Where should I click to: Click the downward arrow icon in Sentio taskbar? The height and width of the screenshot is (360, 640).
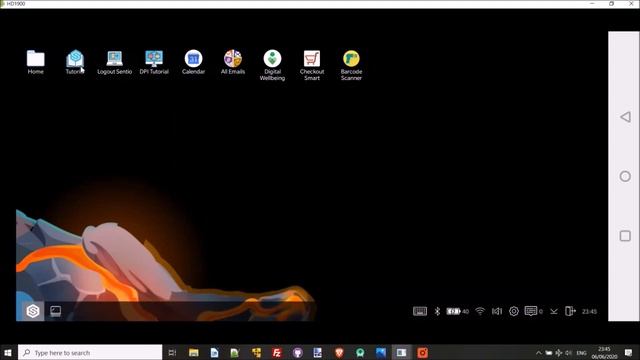point(554,311)
